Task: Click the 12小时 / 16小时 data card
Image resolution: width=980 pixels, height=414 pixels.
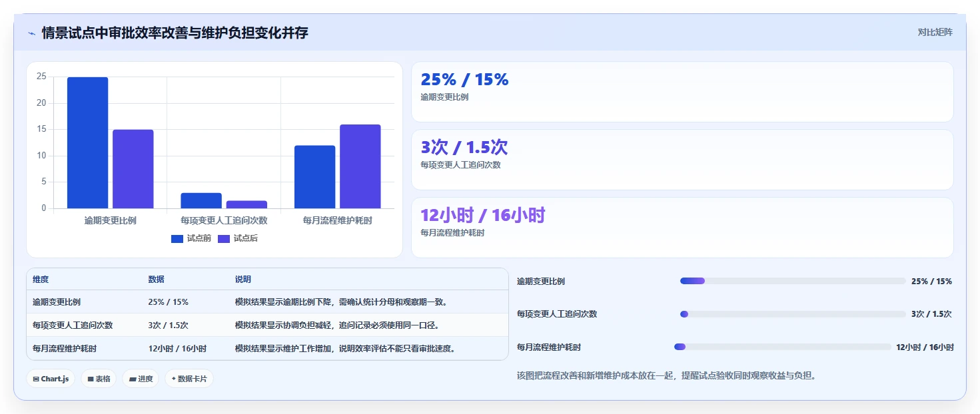Action: coord(682,228)
